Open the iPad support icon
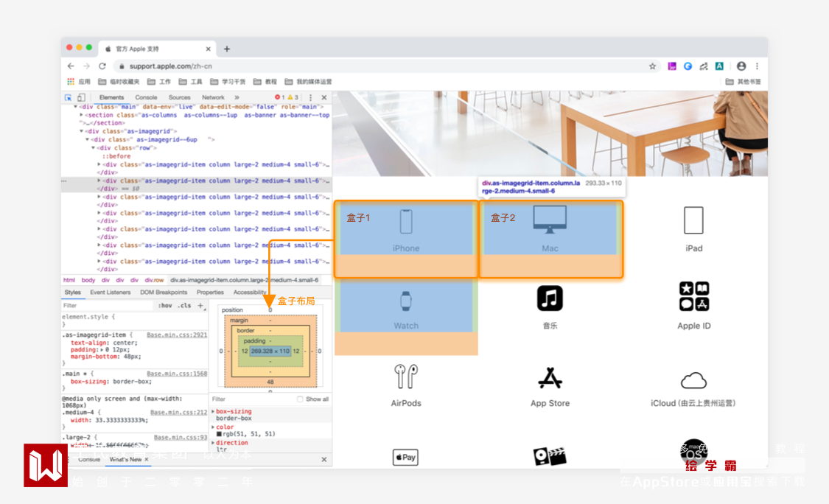The image size is (829, 504). (693, 220)
